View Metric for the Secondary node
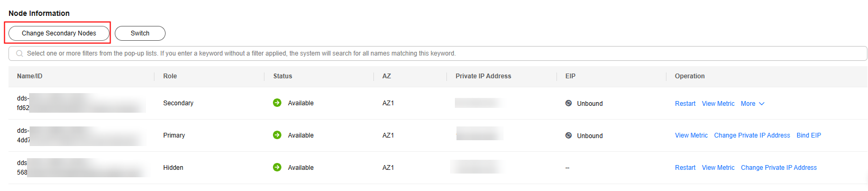 coord(718,104)
